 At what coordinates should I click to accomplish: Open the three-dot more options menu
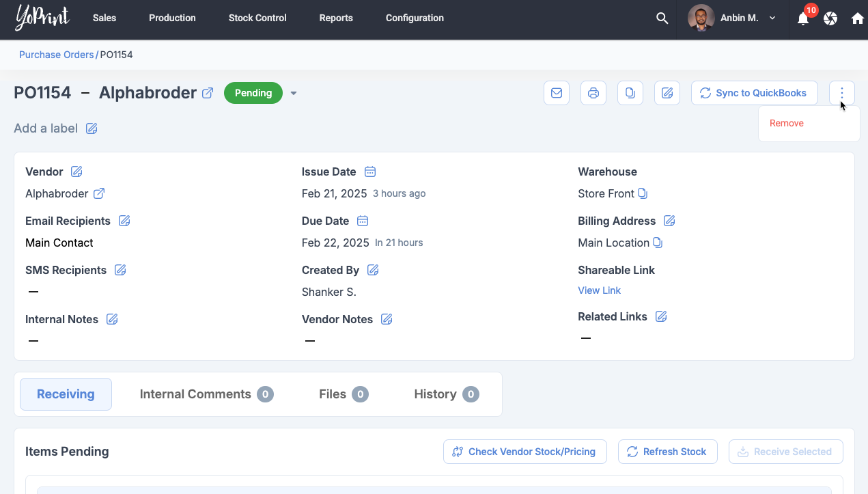pyautogui.click(x=842, y=93)
